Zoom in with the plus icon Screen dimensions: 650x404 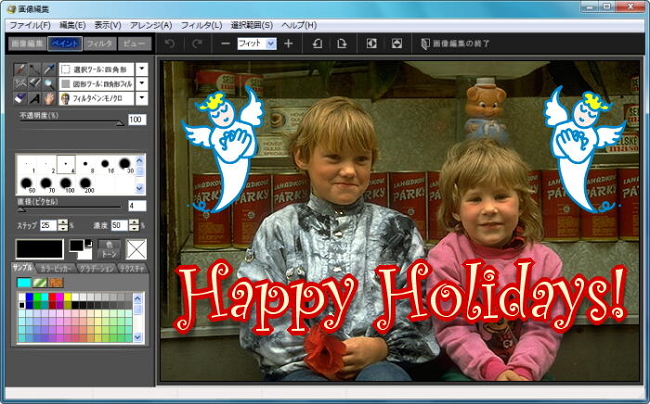[288, 44]
